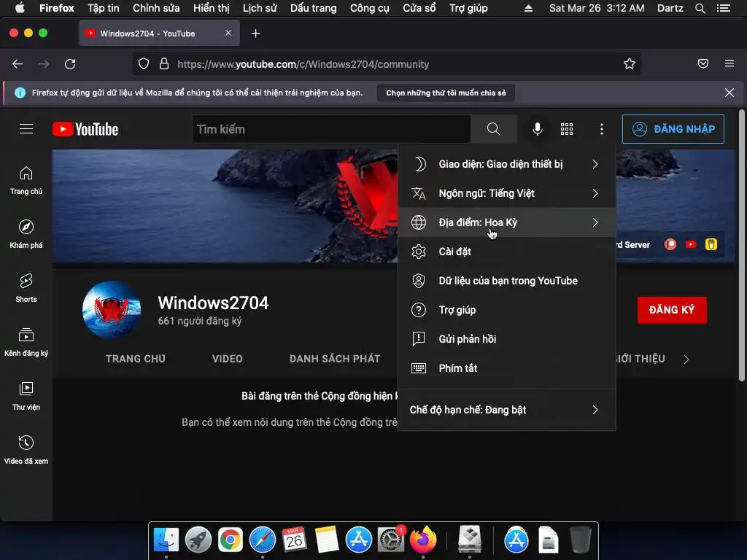The image size is (747, 560).
Task: Select Trợ giúp in YouTube menu
Action: (x=506, y=310)
